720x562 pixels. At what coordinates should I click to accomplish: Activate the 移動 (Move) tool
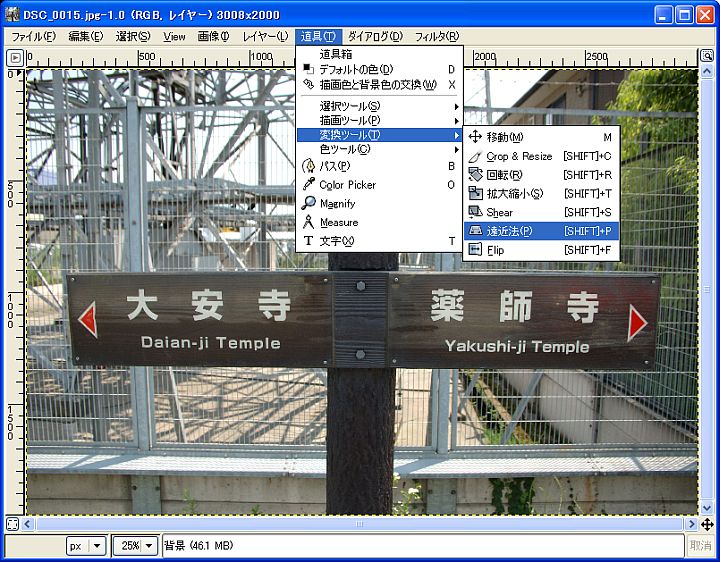(x=504, y=137)
